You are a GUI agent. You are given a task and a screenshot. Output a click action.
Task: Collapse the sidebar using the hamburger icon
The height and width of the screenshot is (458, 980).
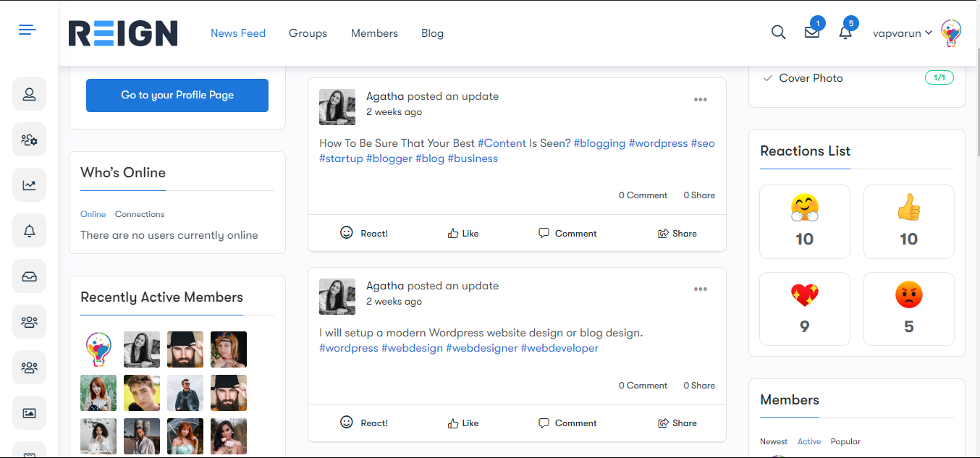(27, 30)
